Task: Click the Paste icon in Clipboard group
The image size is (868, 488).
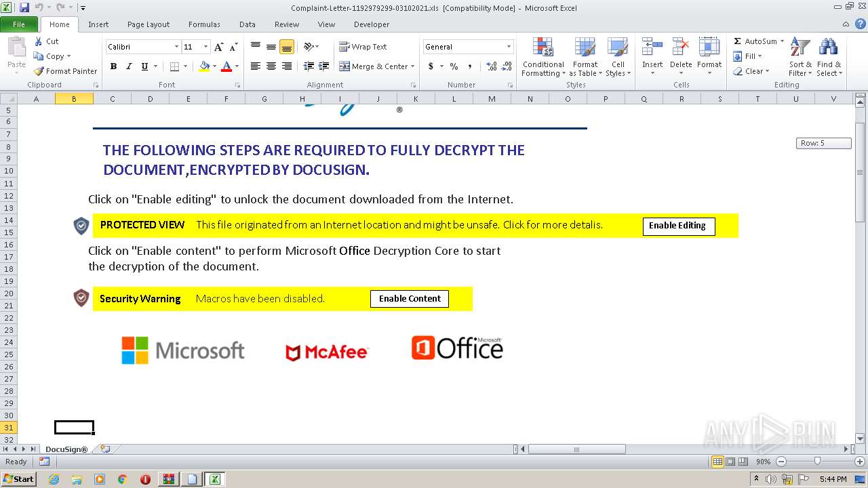Action: point(16,49)
